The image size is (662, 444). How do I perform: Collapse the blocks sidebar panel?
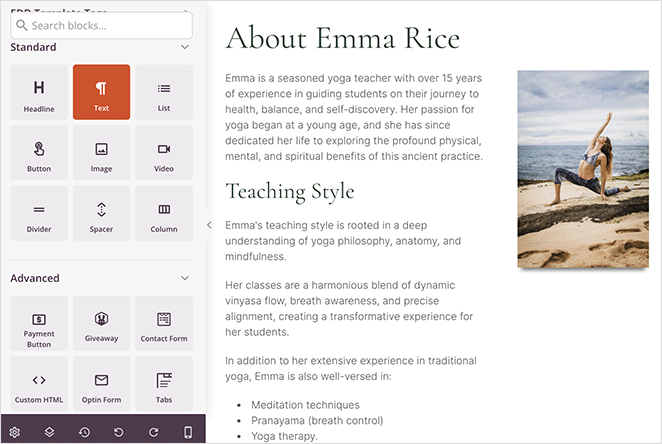point(209,225)
